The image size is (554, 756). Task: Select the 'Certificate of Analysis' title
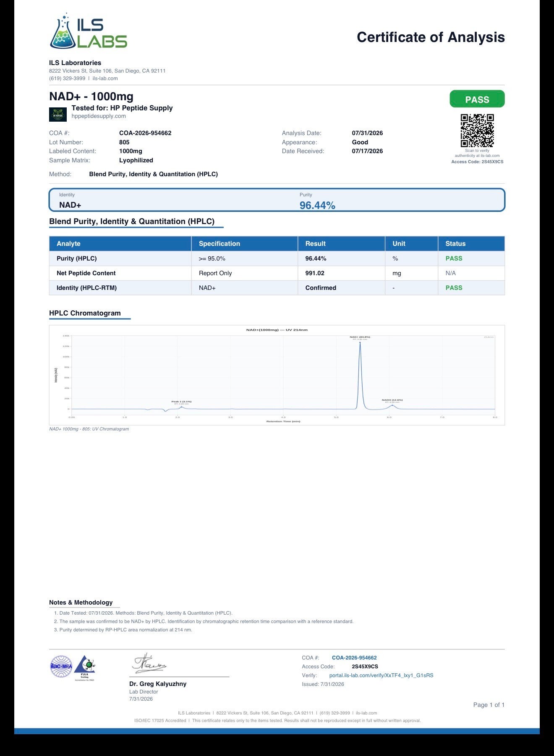pos(431,37)
